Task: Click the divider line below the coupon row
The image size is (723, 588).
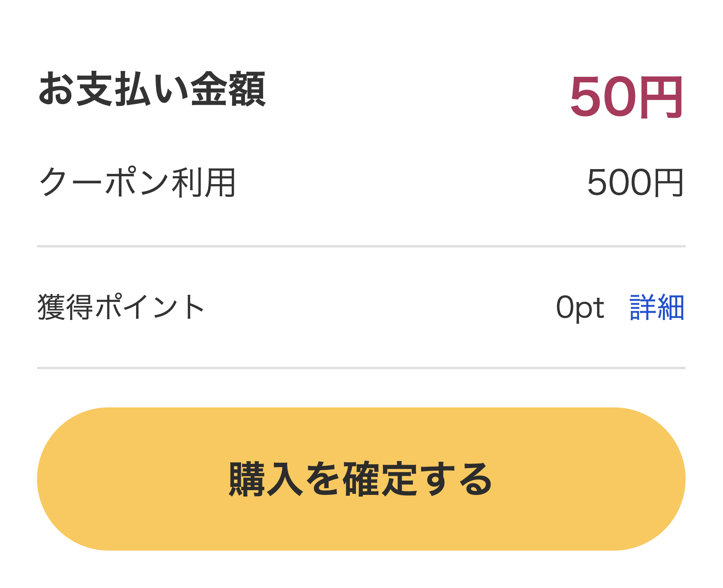Action: tap(361, 246)
